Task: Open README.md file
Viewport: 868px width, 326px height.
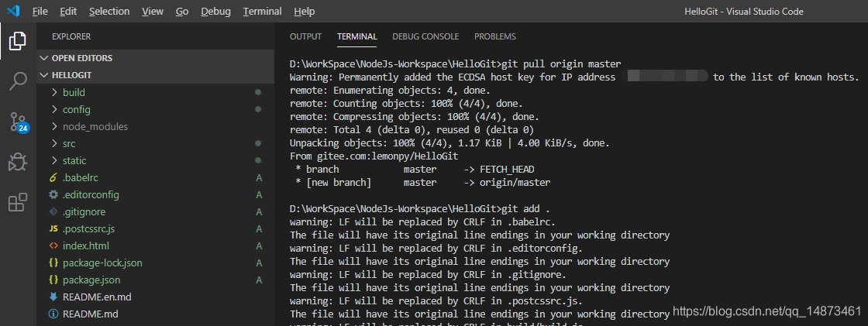Action: point(156,314)
